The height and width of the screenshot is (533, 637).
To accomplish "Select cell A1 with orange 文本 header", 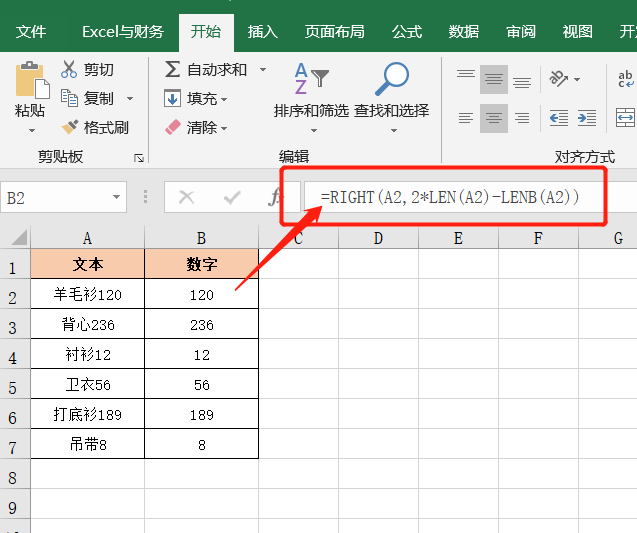I will (x=88, y=265).
